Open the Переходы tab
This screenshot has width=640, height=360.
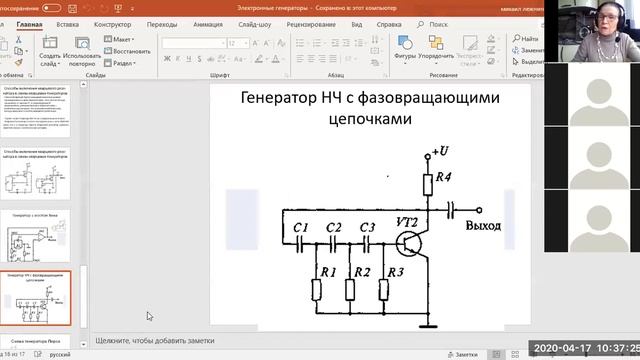(162, 24)
